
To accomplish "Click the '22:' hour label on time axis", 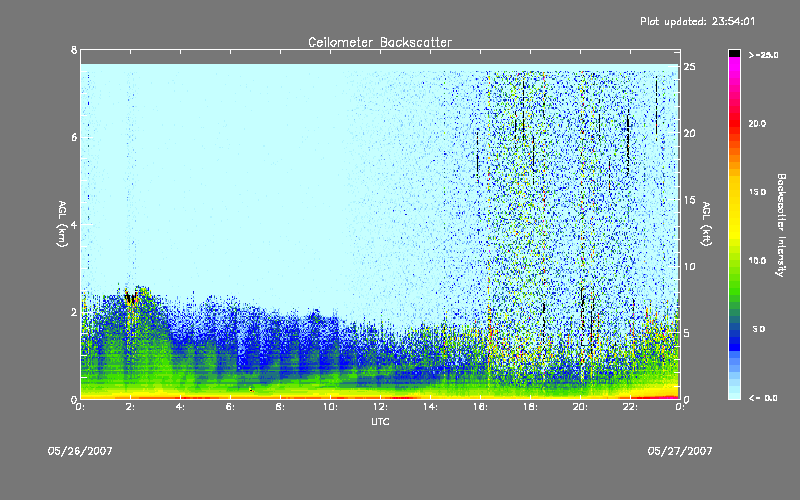I will tap(631, 407).
